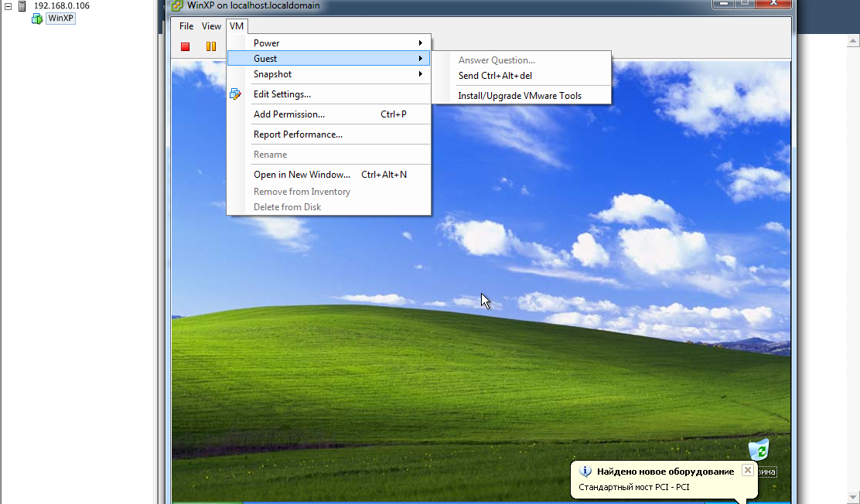Image resolution: width=860 pixels, height=504 pixels.
Task: Click the host server icon for 192.168.0.106
Action: (x=22, y=6)
